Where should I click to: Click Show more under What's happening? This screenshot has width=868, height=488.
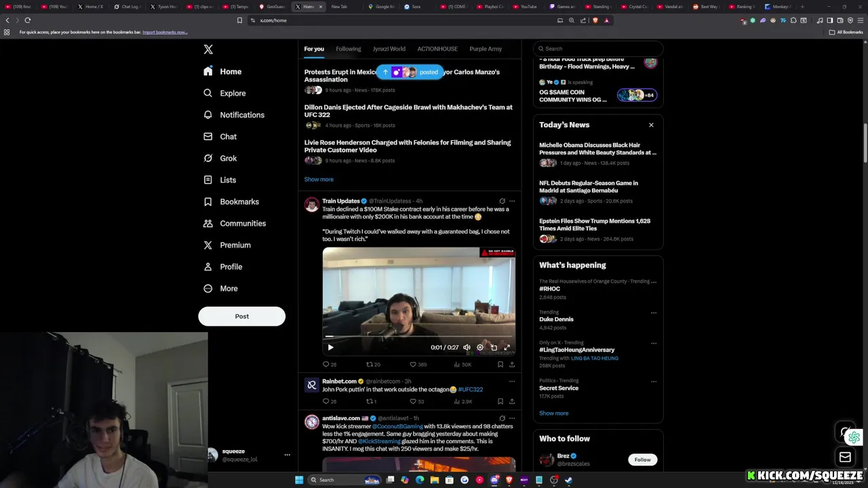pos(554,413)
